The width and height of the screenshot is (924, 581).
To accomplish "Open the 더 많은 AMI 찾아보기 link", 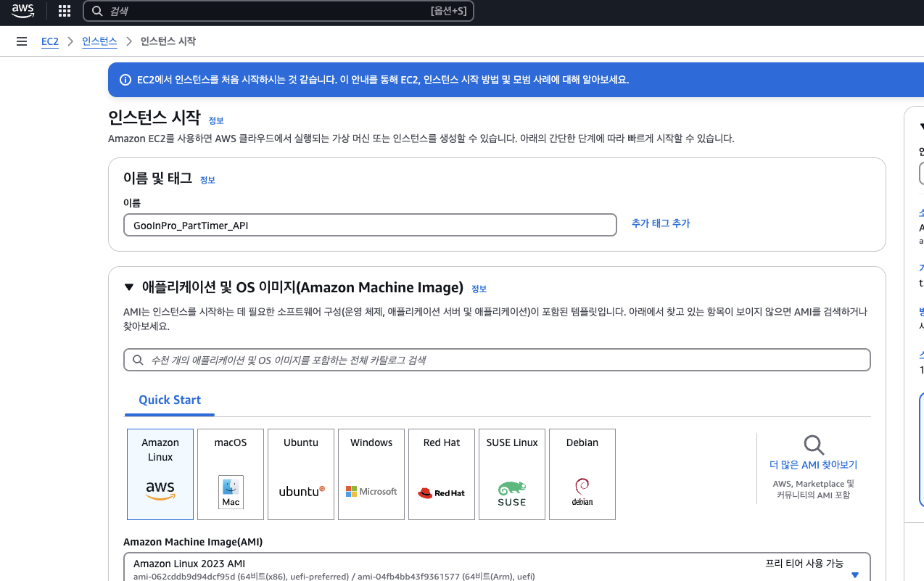I will (x=813, y=465).
